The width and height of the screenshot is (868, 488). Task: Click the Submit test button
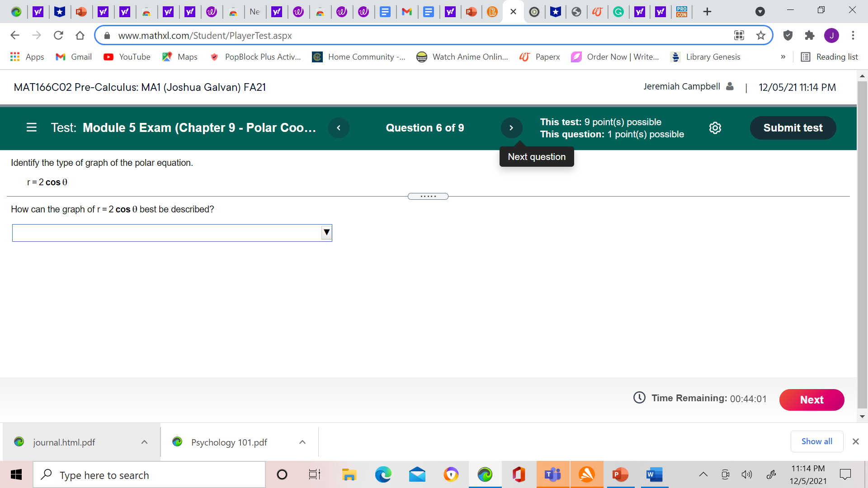(x=793, y=128)
